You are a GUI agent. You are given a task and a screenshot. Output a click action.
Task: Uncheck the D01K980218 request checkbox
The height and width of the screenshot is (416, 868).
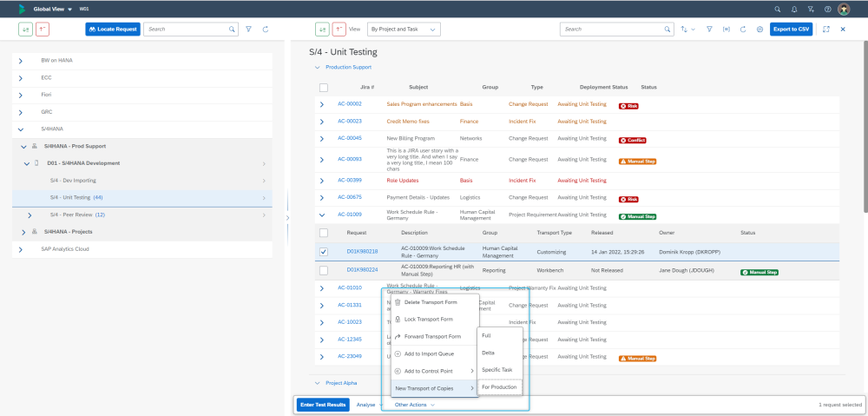tap(324, 252)
